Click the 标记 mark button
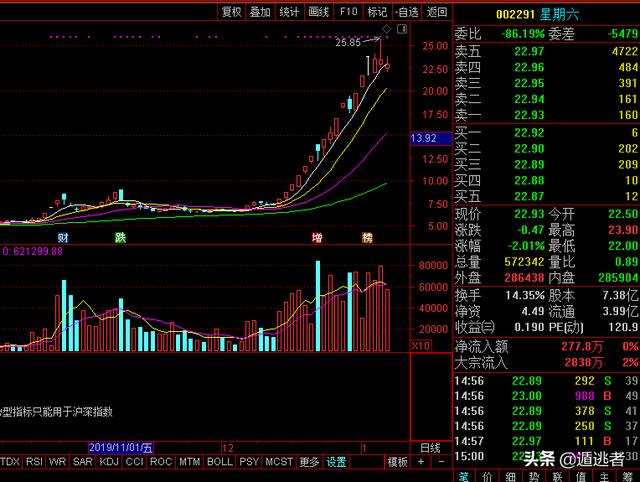 tap(377, 12)
